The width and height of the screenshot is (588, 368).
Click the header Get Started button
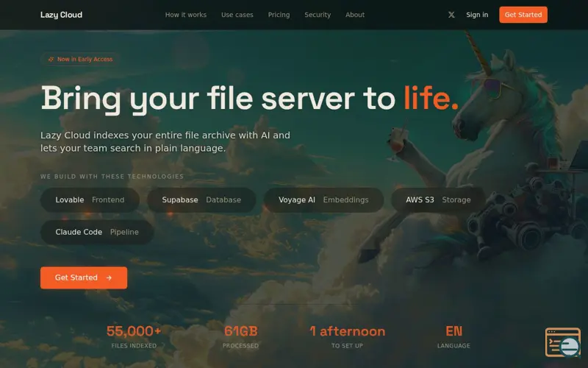(523, 15)
